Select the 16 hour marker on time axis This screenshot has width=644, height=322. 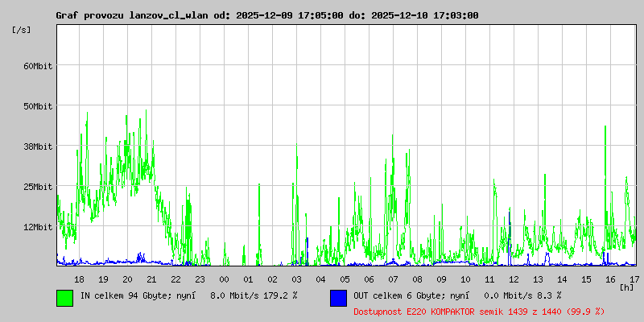pyautogui.click(x=610, y=279)
